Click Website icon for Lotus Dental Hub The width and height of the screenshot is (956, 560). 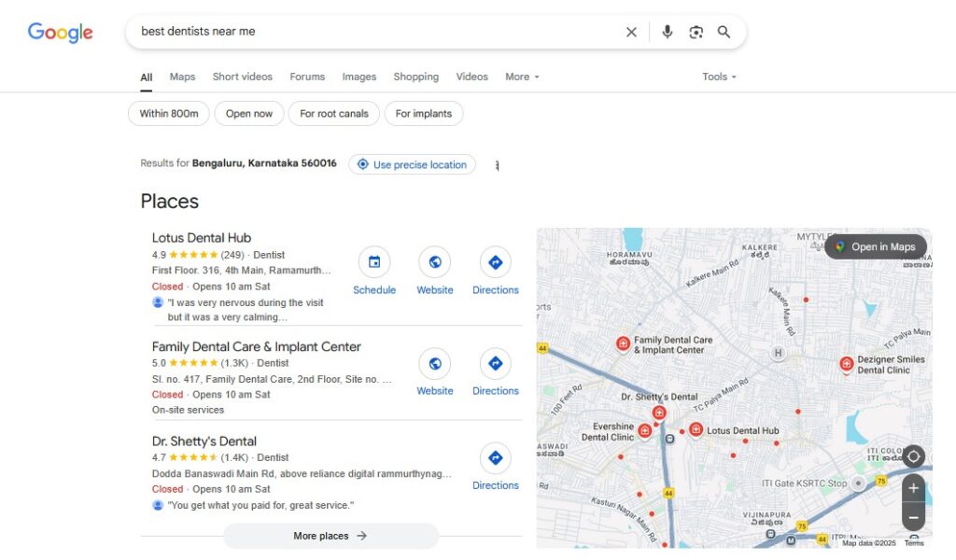tap(435, 262)
